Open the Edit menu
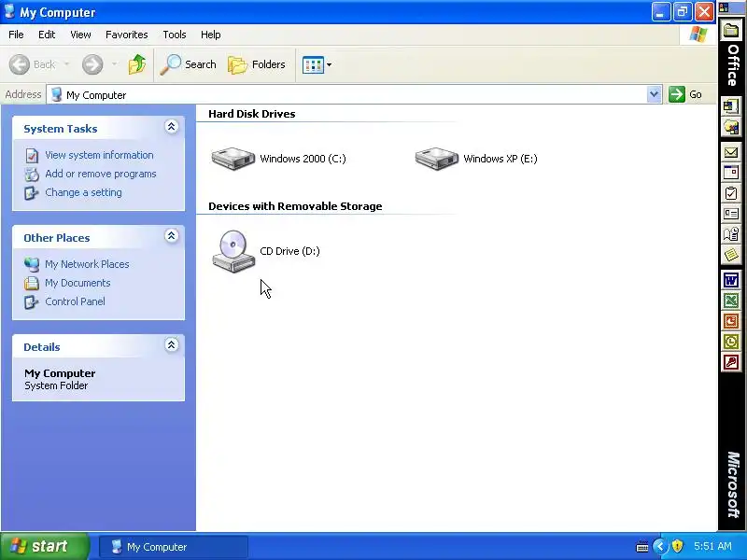The image size is (747, 560). (47, 35)
